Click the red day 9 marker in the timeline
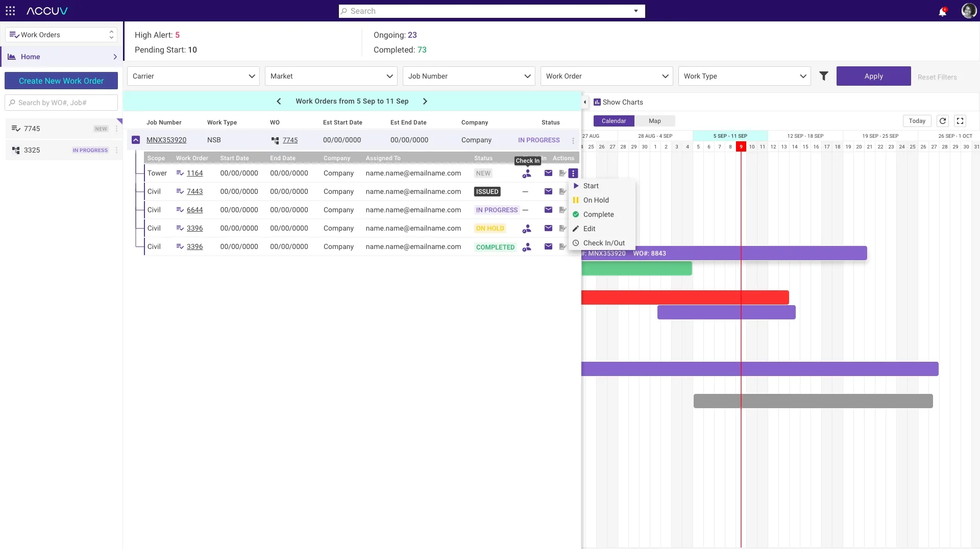Viewport: 980px width, 549px height. pos(741,147)
